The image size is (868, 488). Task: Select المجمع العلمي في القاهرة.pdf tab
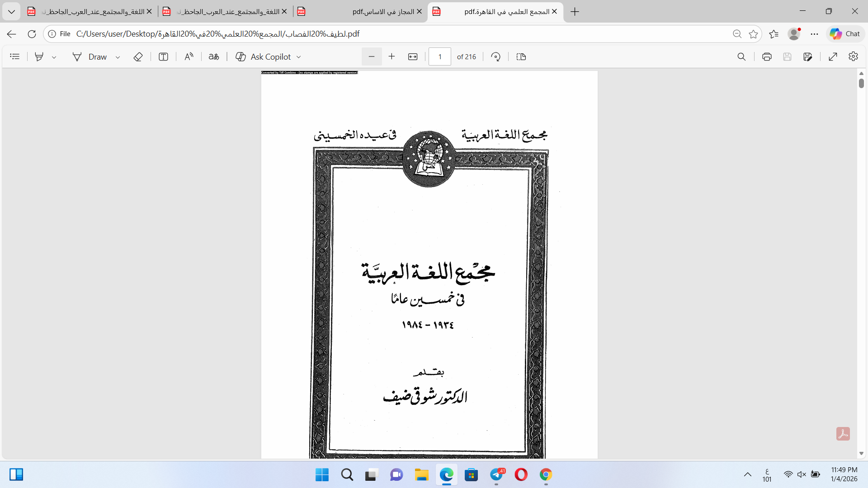495,12
